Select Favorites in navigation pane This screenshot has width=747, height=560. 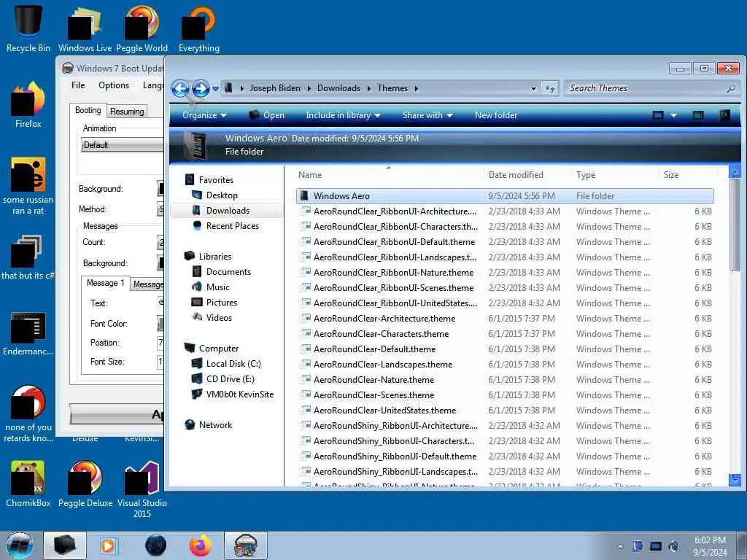pos(216,180)
